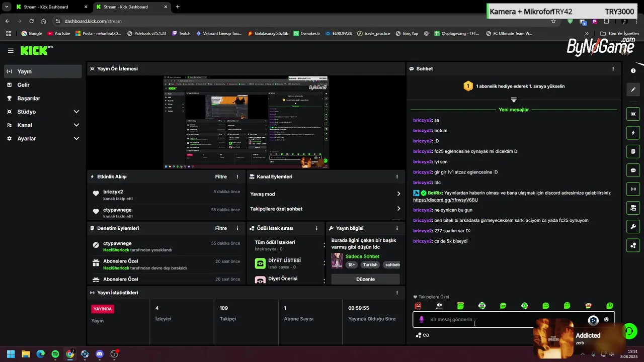
Task: Insert the muted speaker emote
Action: (x=439, y=306)
